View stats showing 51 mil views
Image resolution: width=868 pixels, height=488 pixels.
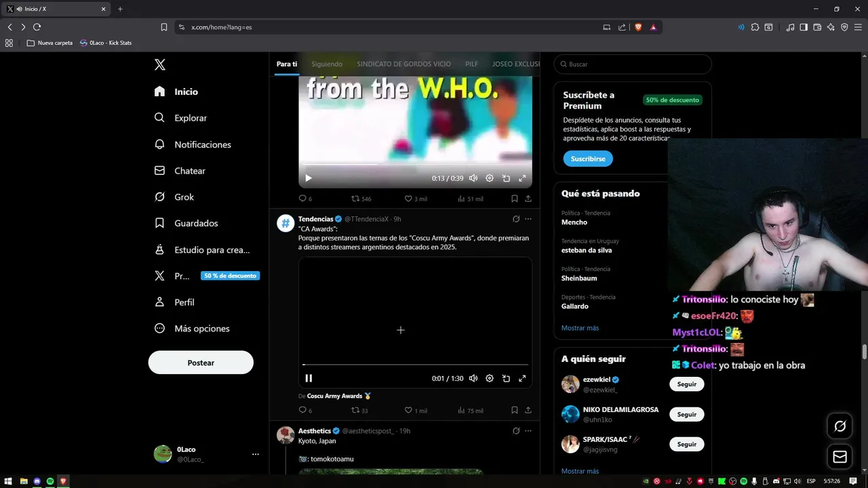[470, 199]
